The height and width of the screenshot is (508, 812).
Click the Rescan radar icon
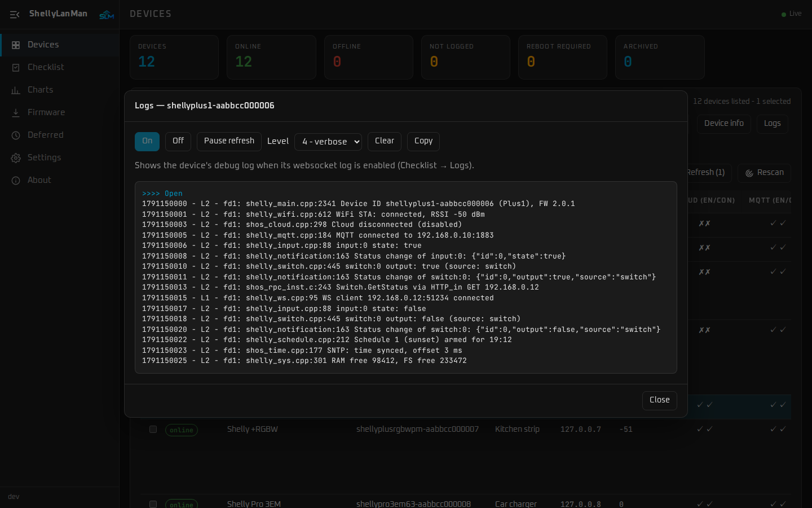[x=749, y=173]
